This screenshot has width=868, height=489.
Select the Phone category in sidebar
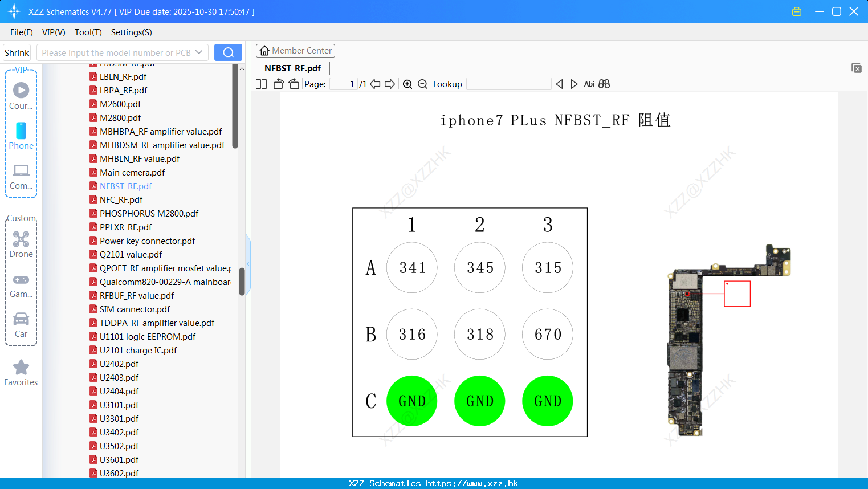21,136
